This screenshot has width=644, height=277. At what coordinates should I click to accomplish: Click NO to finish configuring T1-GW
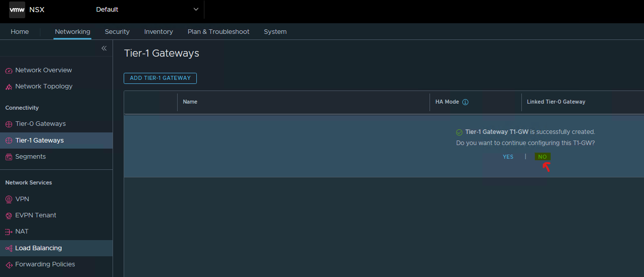(x=543, y=157)
